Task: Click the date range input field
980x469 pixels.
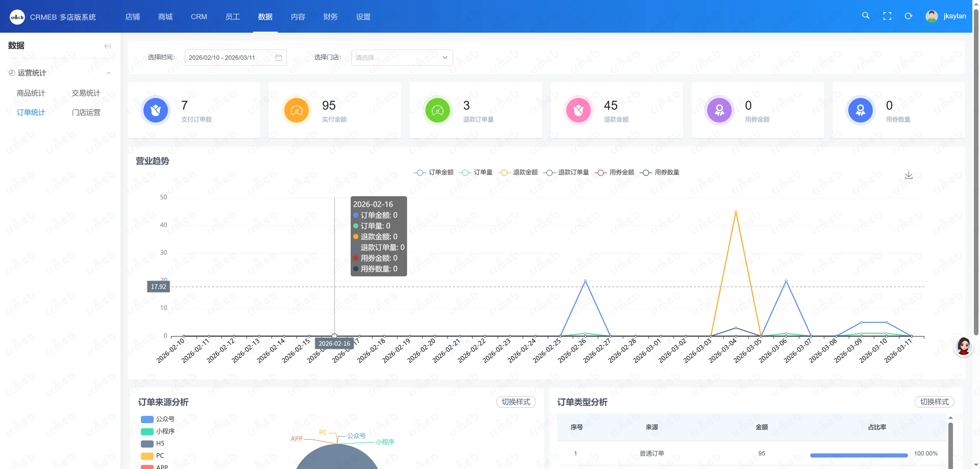Action: coord(236,57)
